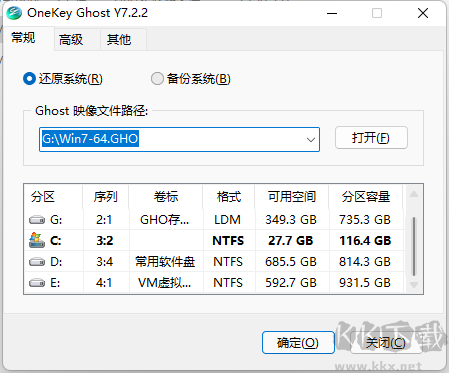Click the E: drive icon in partition list

pyautogui.click(x=37, y=283)
